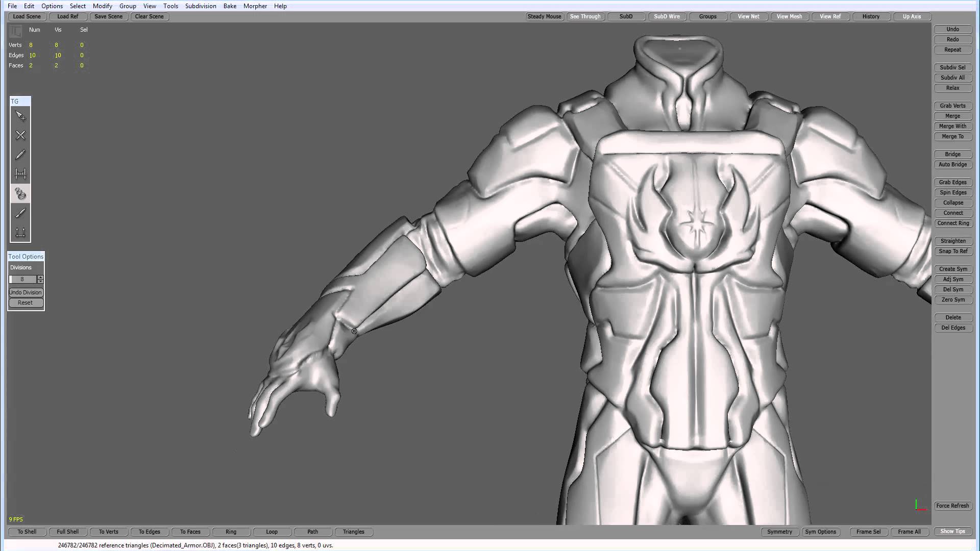Click Save Scene button
980x551 pixels.
tap(108, 16)
